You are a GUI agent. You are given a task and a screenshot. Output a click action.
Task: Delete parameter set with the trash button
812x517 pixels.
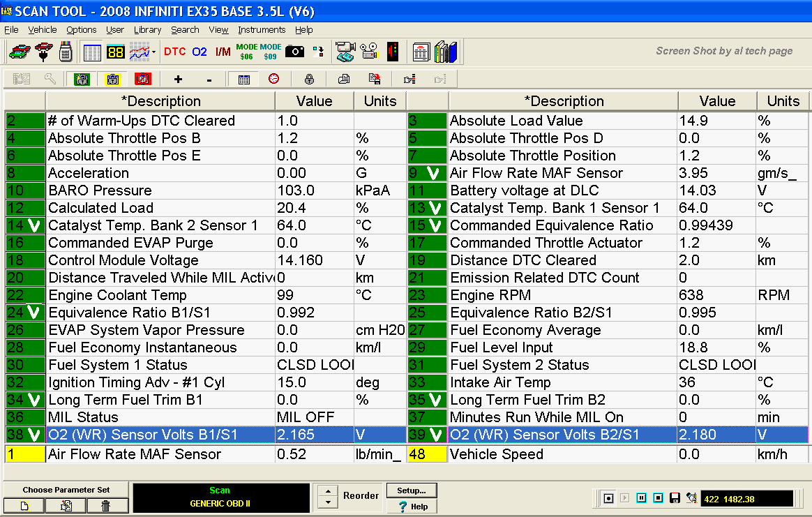(x=107, y=506)
